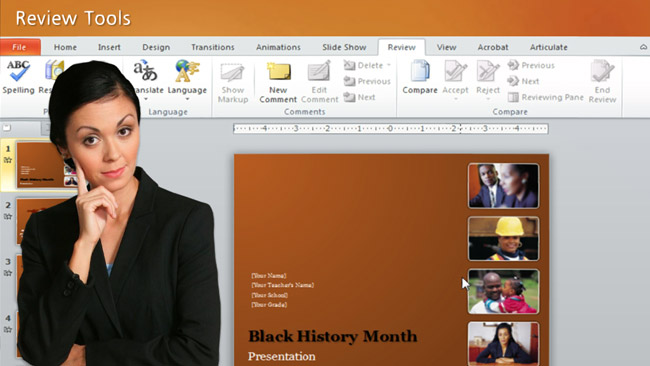This screenshot has height=366, width=650.
Task: Click slide 3 animation star icon
Action: coord(8,273)
